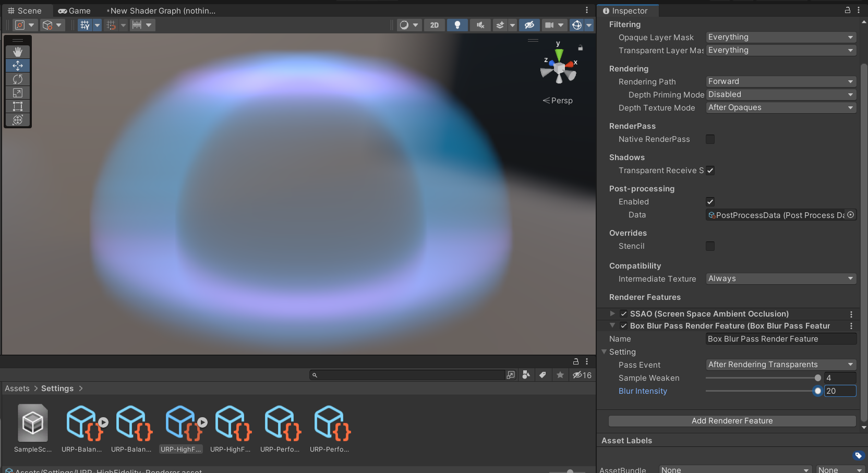Click the orientation gizmo lock icon
This screenshot has width=868, height=473.
click(580, 48)
